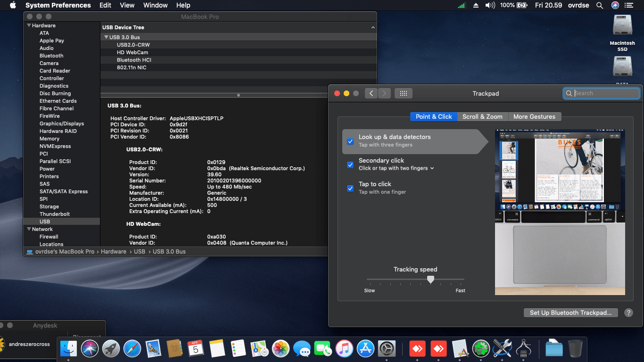
Task: Click Set Up Bluetooth Trackpad button
Action: pos(570,313)
